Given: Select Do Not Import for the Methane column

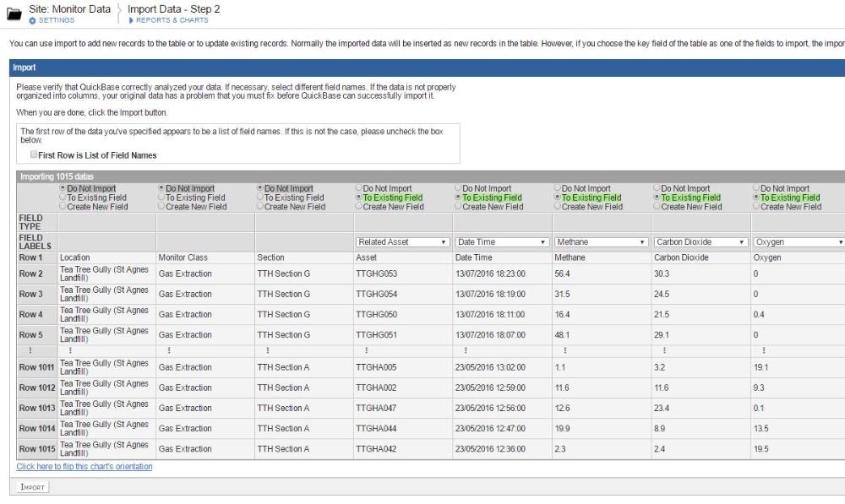Looking at the screenshot, I should click(x=557, y=187).
